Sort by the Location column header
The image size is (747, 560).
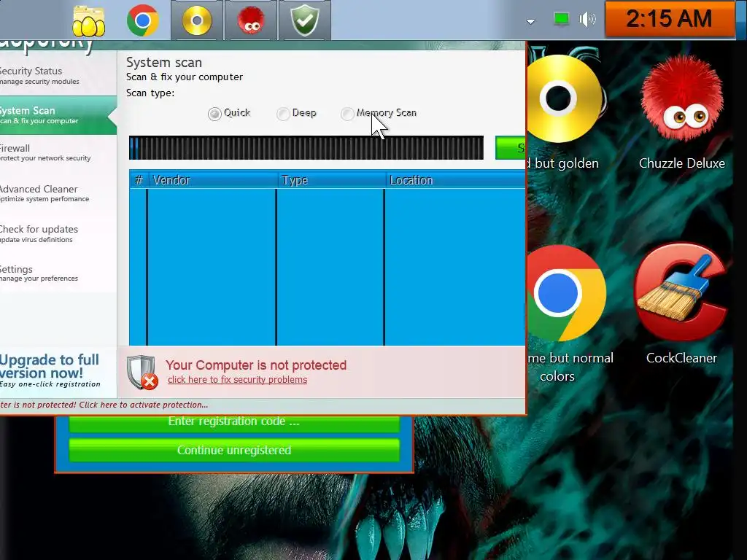455,180
